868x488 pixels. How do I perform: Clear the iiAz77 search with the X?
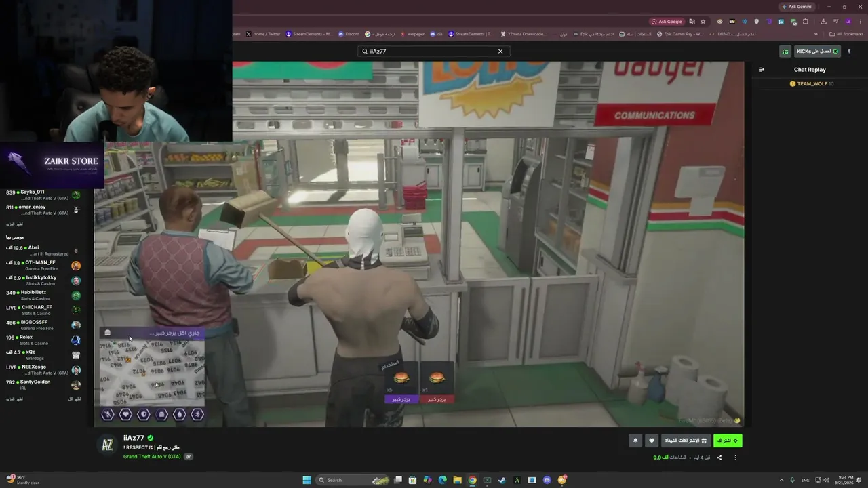click(x=500, y=52)
